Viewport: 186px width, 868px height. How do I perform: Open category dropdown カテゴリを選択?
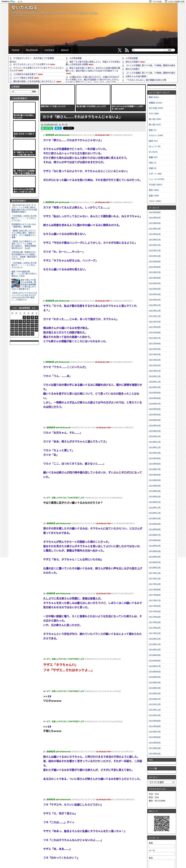(x=162, y=782)
